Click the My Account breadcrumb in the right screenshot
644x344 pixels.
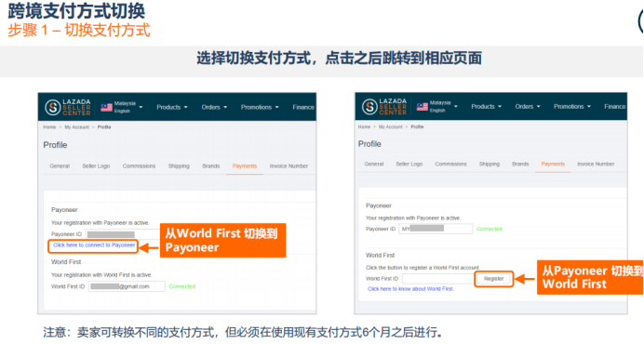click(x=390, y=126)
